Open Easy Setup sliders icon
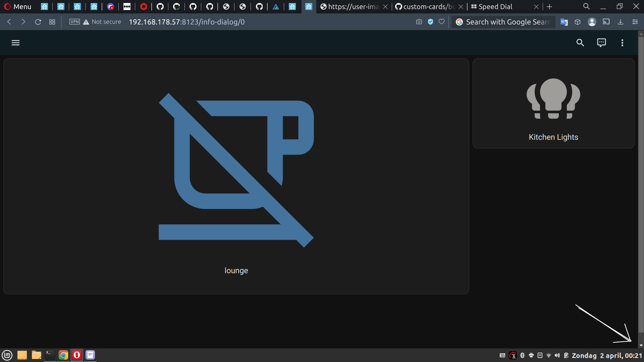The width and height of the screenshot is (644, 362). point(635,22)
